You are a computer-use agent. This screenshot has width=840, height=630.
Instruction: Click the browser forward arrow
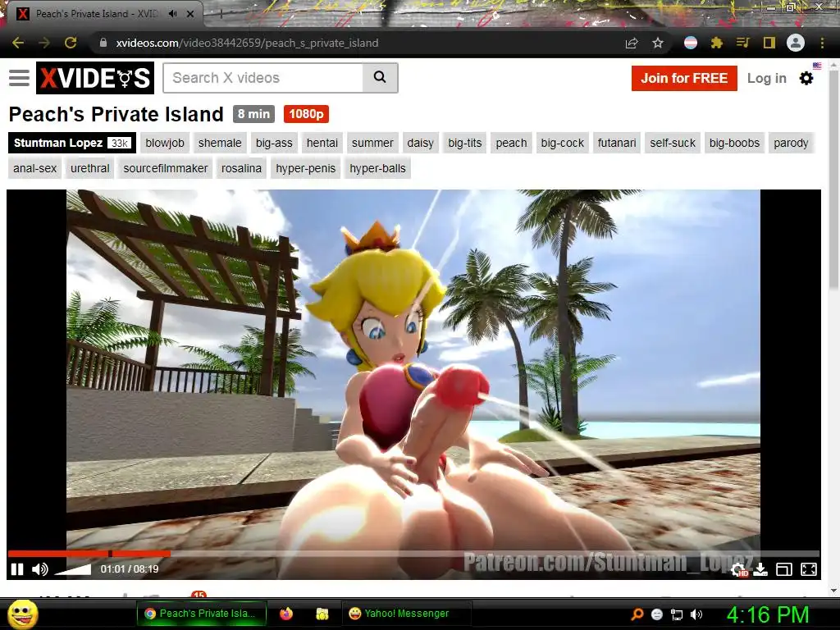click(44, 43)
